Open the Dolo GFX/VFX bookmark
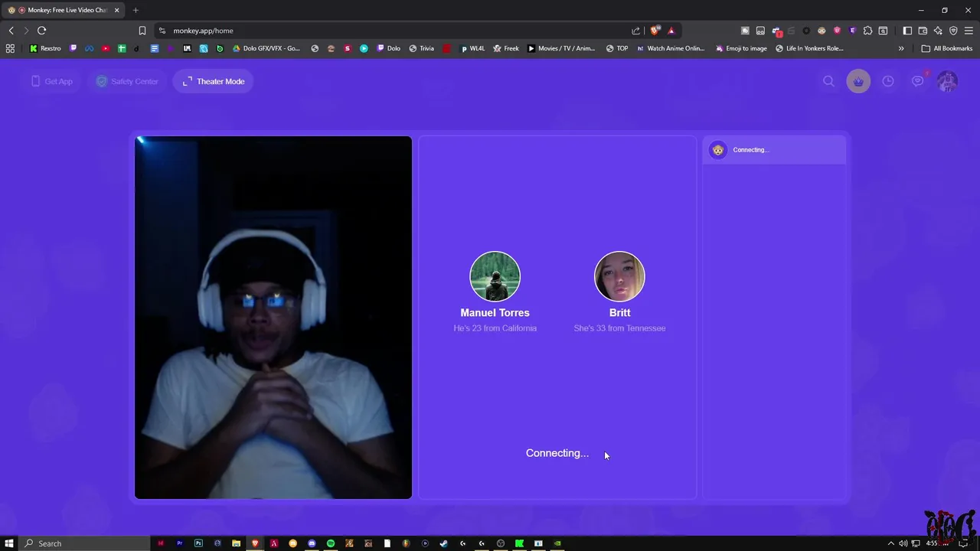 tap(266, 48)
